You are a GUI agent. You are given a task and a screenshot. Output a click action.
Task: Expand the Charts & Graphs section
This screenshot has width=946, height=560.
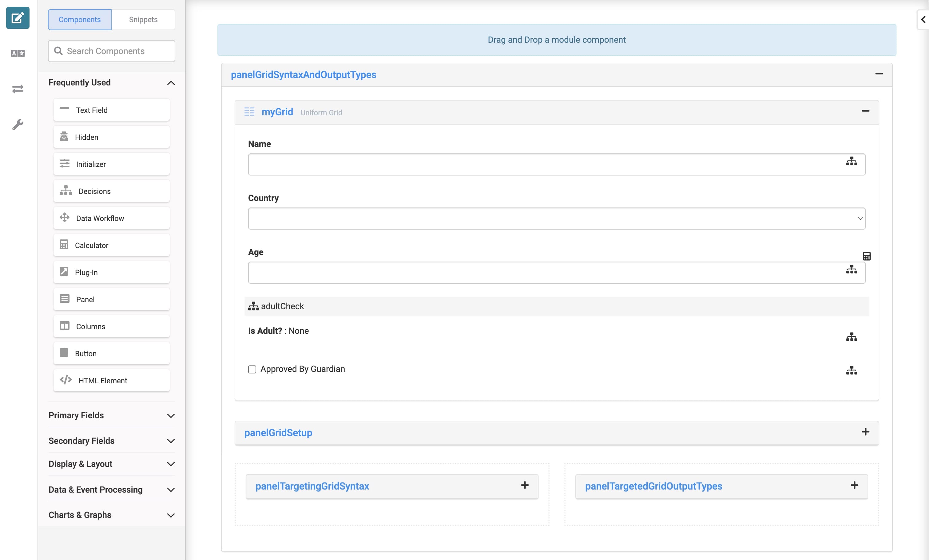click(x=171, y=515)
